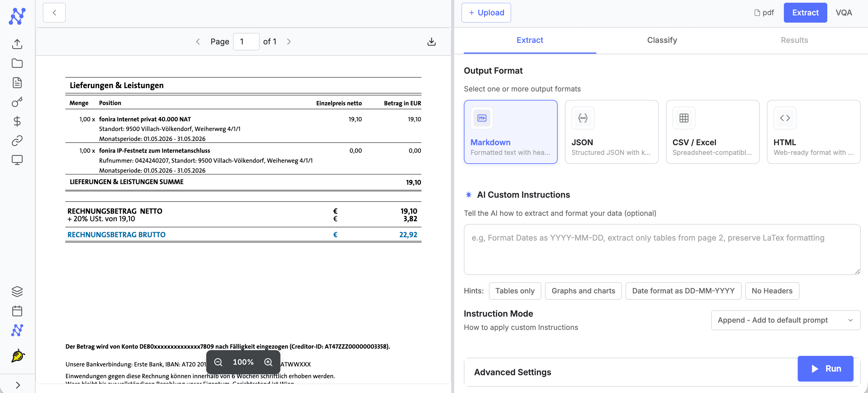Click the Run button
Image resolution: width=868 pixels, height=393 pixels.
click(825, 369)
